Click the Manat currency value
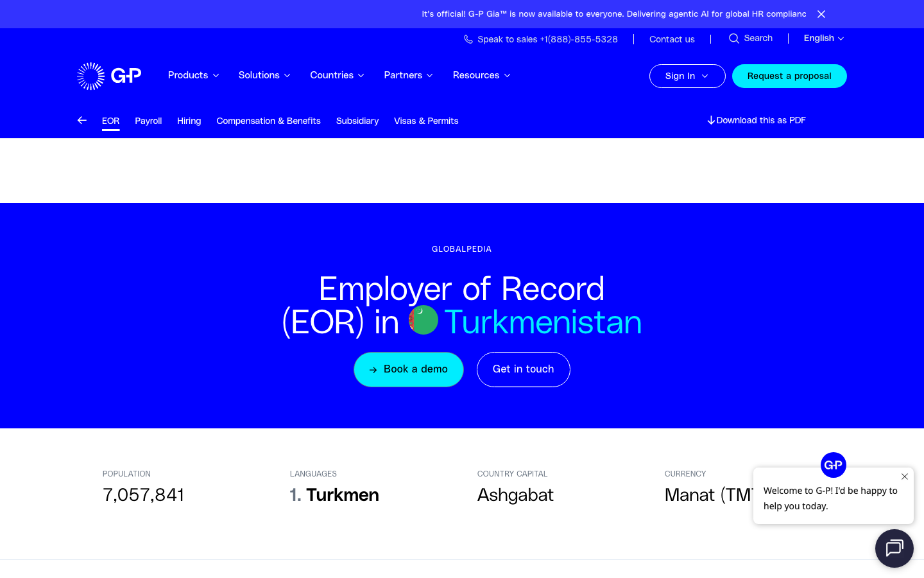924x578 pixels. coord(709,495)
